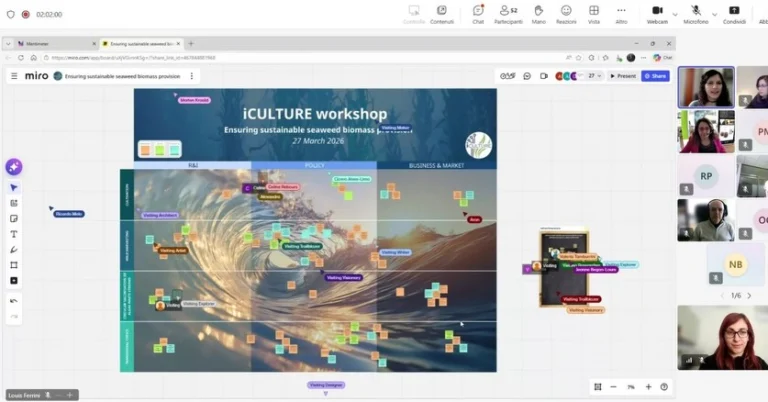Viewport: 768px width, 402px height.
Task: Open the Chat panel in meeting toolbar
Action: tap(478, 14)
